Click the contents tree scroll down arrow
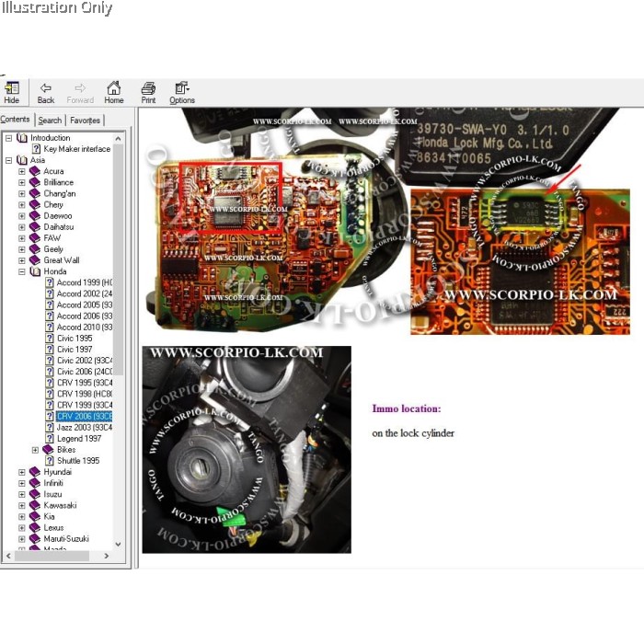 point(118,544)
